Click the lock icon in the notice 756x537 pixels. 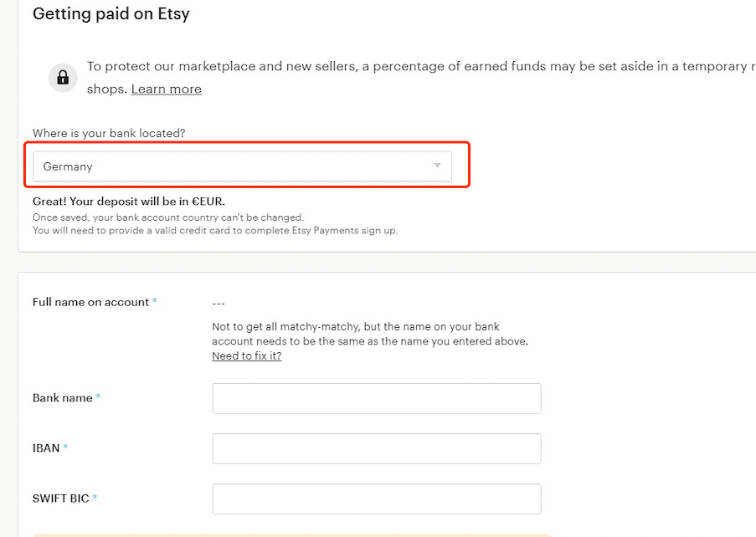(x=62, y=78)
